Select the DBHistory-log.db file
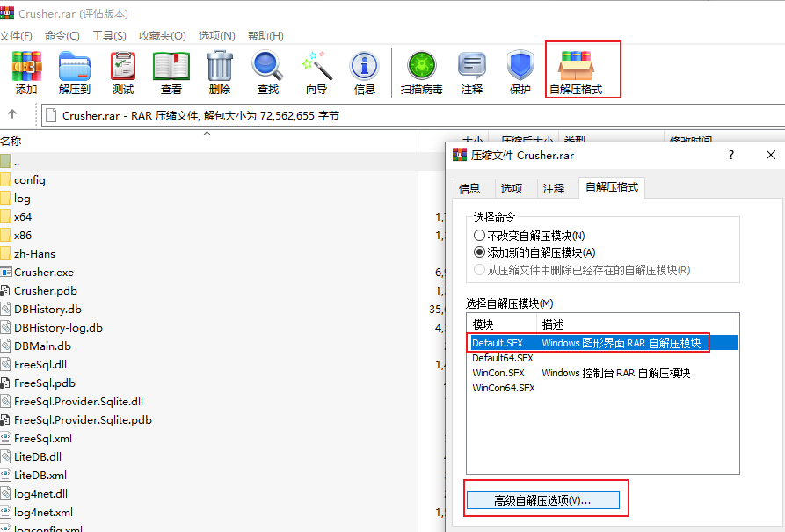Image resolution: width=785 pixels, height=532 pixels. (58, 328)
